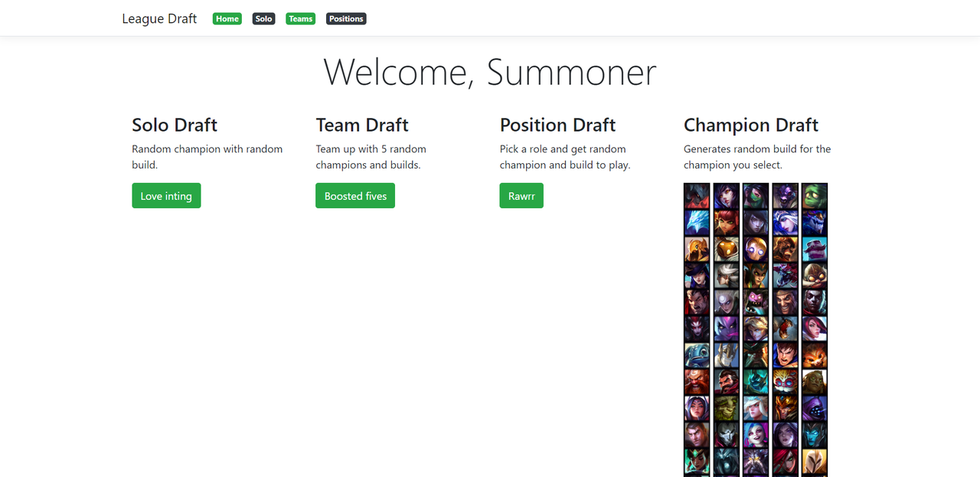Select the Heimerdinger champion portrait
This screenshot has height=477, width=980.
pos(785,381)
